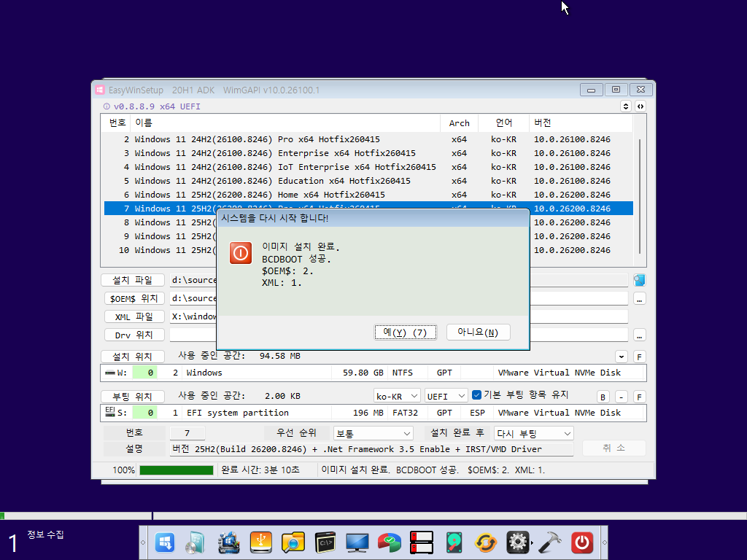Viewport: 747px width, 560px height.
Task: Click the 번호 field showing 7
Action: coord(187,433)
